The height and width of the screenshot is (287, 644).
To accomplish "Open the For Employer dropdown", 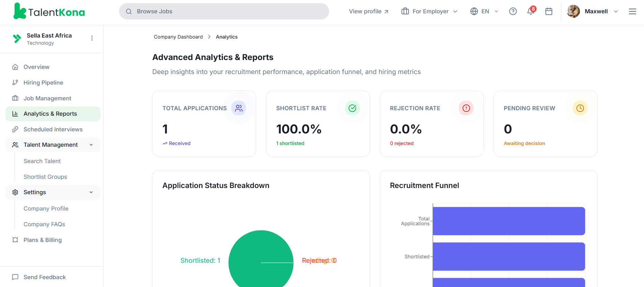I will tap(429, 11).
